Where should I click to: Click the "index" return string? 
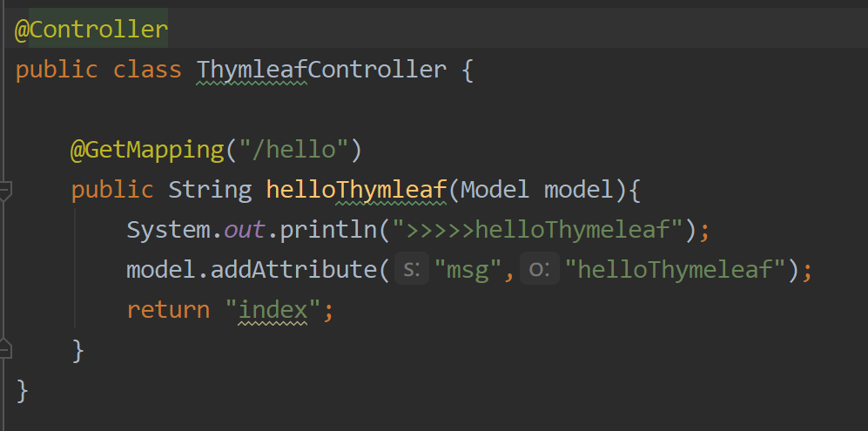click(273, 310)
